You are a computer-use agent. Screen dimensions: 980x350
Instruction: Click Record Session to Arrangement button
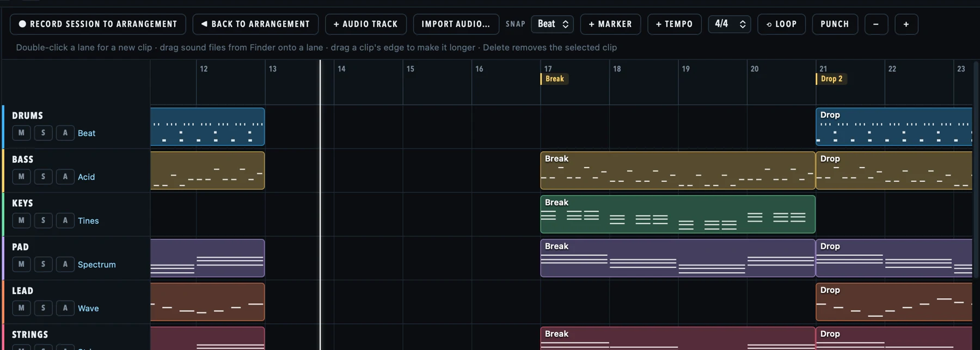98,24
